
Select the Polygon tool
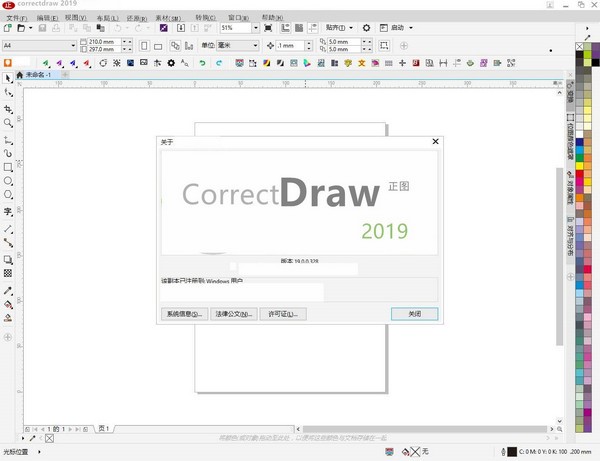pos(8,194)
